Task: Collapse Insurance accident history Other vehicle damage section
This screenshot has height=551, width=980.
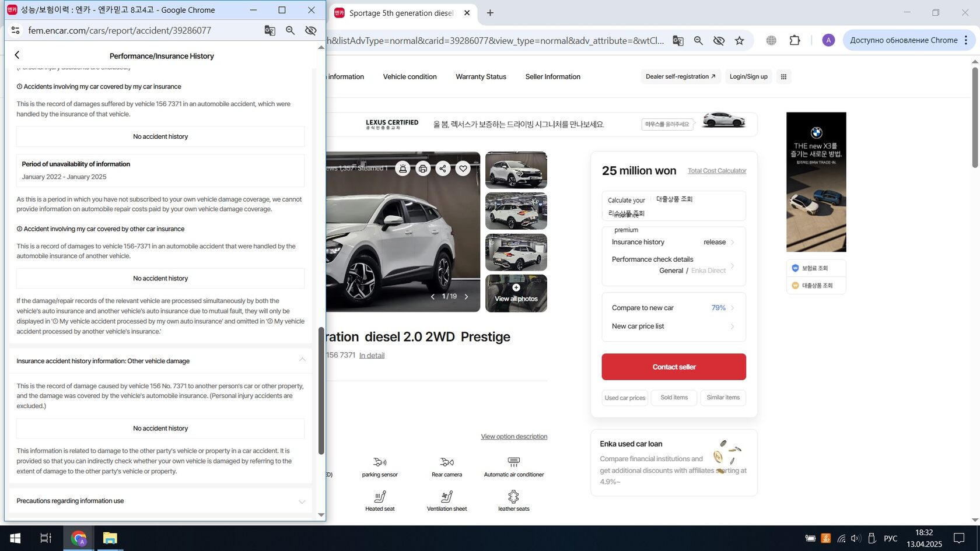Action: (302, 360)
